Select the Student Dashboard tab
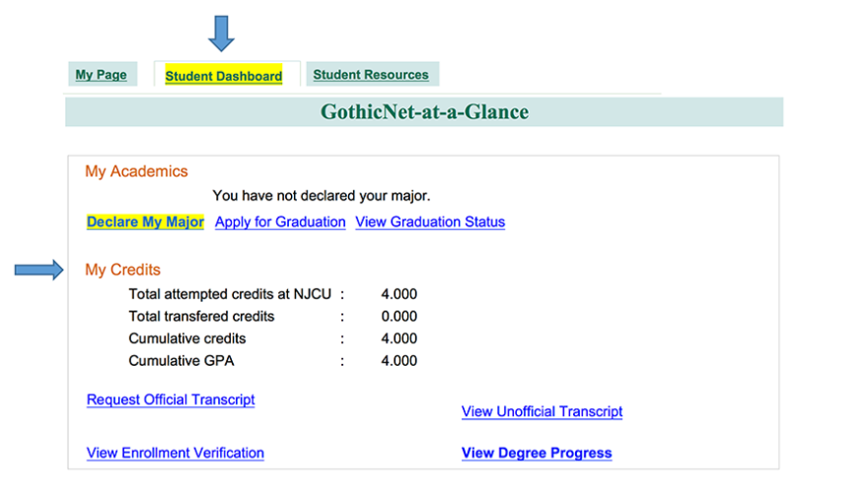This screenshot has height=493, width=868. click(x=224, y=76)
